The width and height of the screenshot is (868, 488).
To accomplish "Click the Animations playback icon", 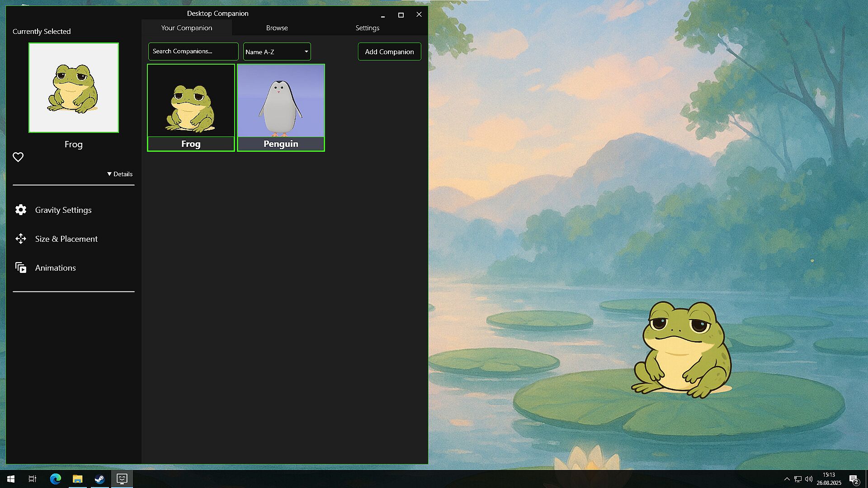I will point(21,267).
